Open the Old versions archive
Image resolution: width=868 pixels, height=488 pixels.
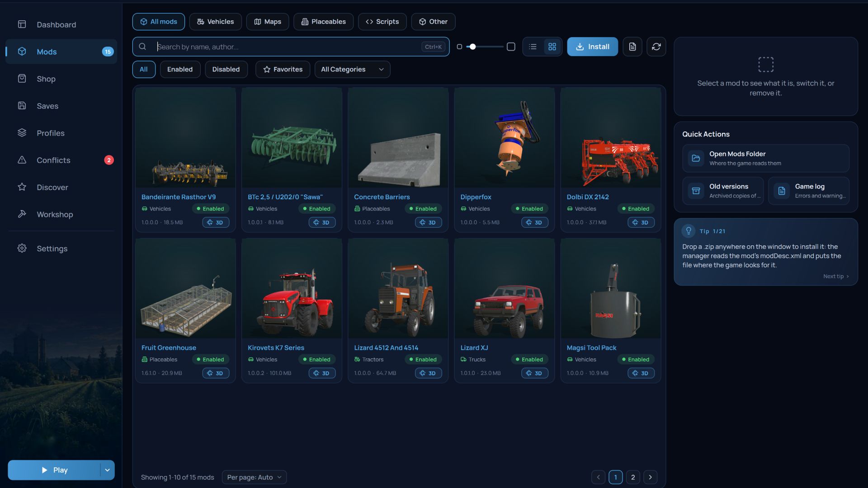tap(723, 191)
